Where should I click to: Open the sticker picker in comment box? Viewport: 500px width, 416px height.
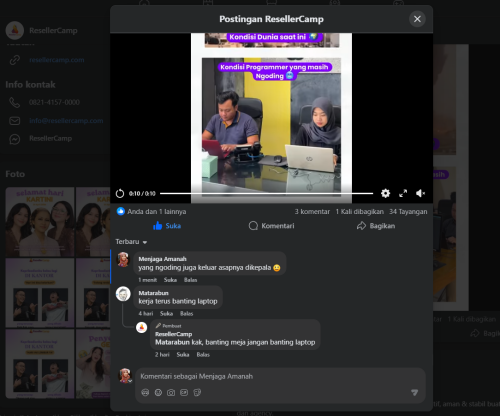197,393
